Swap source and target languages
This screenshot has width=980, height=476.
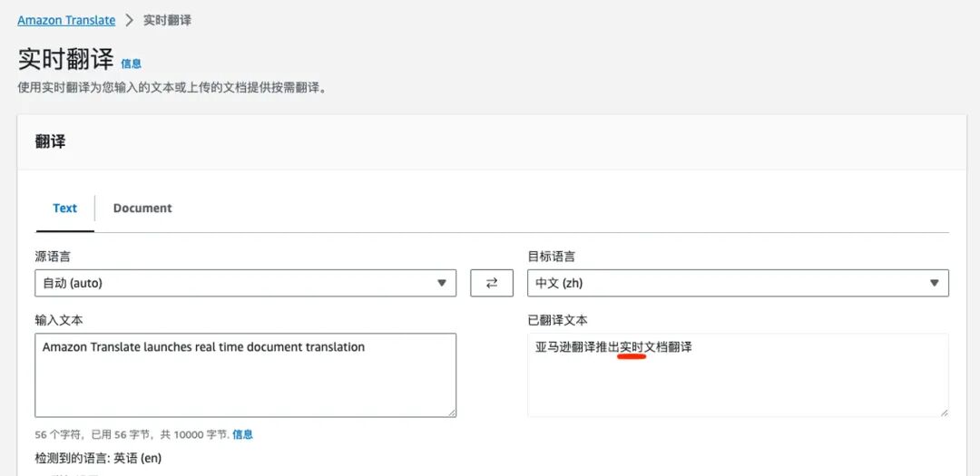492,283
